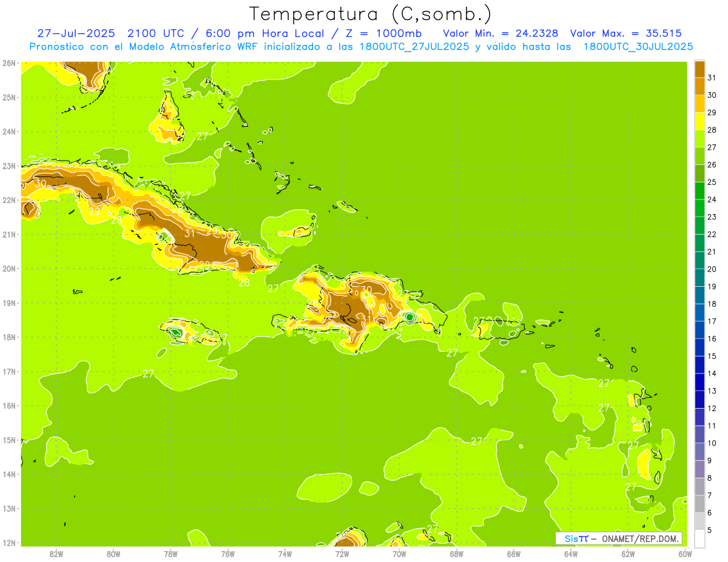Image resolution: width=728 pixels, height=562 pixels.
Task: Click the 13N latitude label
Action: [x=8, y=508]
